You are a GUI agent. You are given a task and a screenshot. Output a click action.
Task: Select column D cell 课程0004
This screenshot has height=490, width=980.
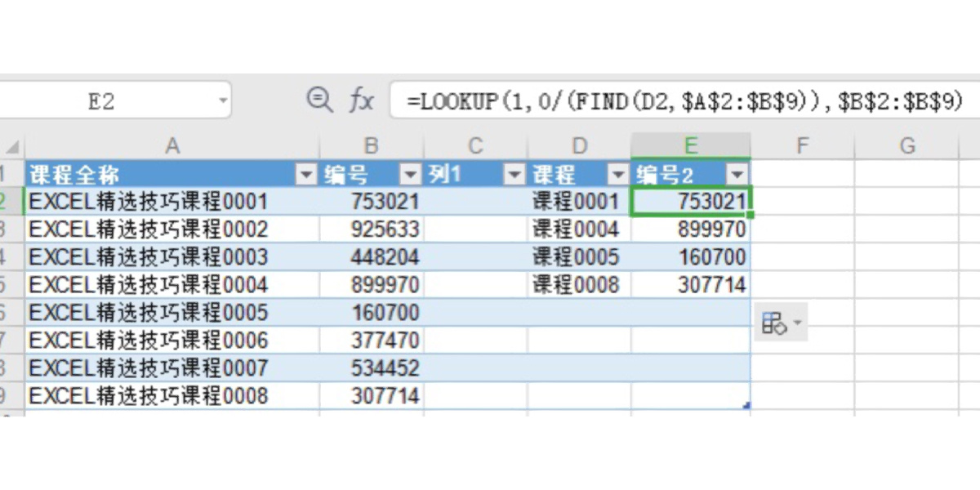coord(579,229)
